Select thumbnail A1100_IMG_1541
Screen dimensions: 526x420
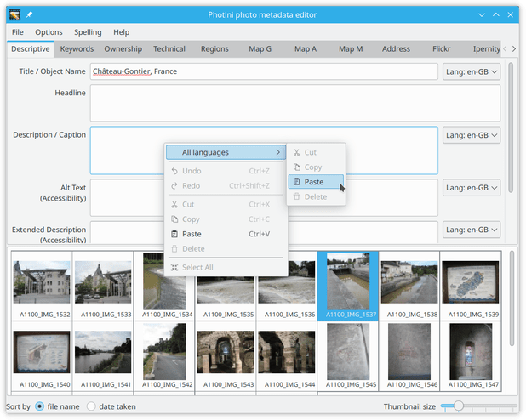click(103, 355)
